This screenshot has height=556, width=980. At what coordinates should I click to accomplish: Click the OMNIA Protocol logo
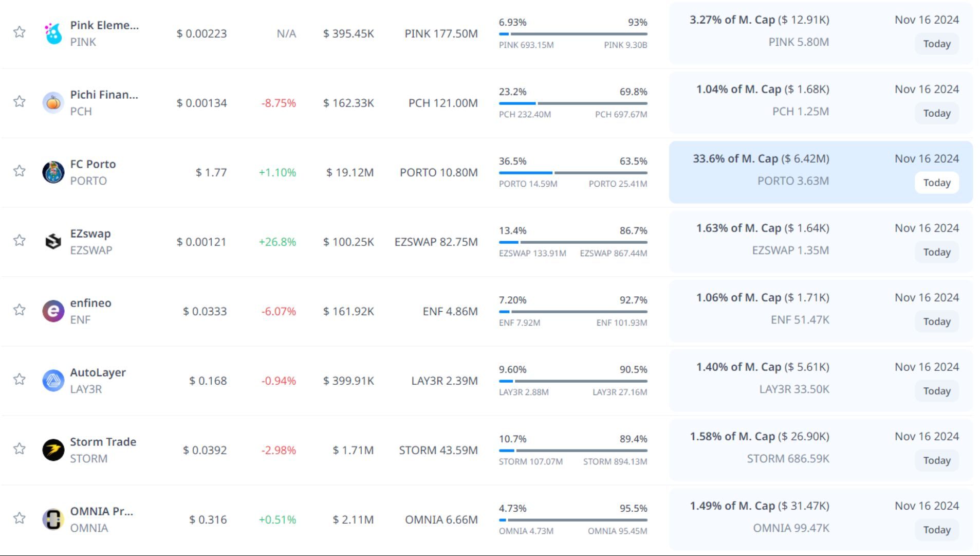pos(53,519)
